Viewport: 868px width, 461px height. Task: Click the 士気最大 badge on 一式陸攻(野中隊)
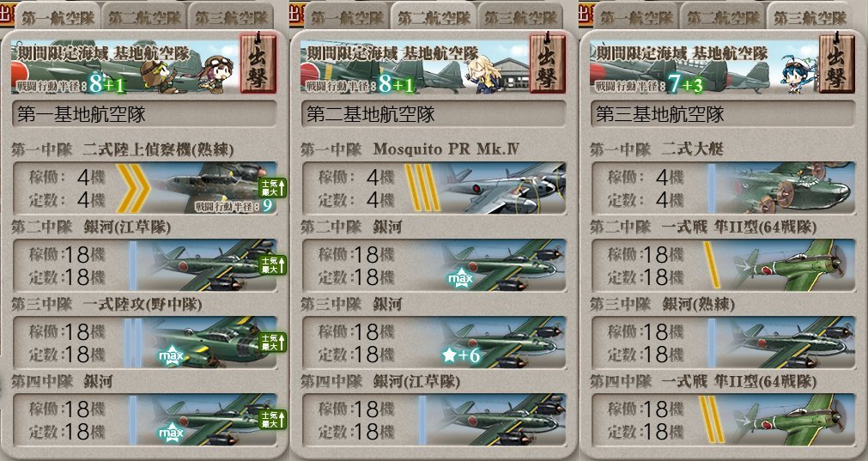274,343
